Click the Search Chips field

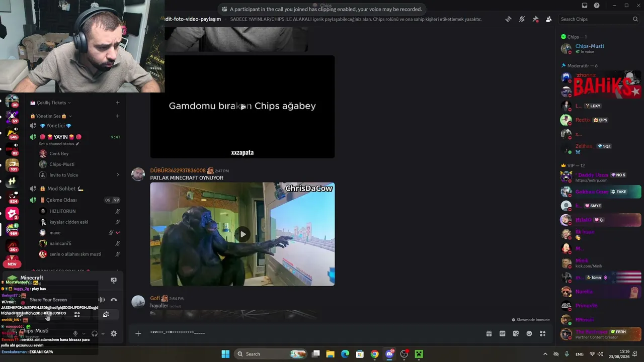pos(599,19)
